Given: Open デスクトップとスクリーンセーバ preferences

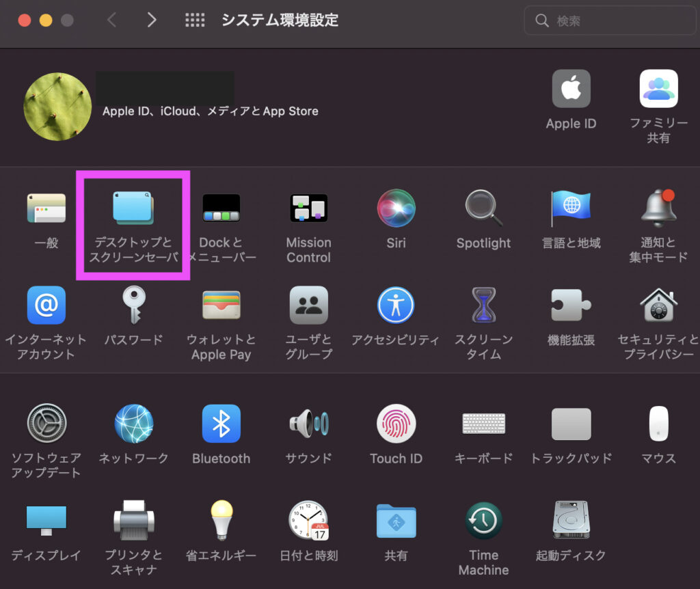Looking at the screenshot, I should pyautogui.click(x=133, y=208).
